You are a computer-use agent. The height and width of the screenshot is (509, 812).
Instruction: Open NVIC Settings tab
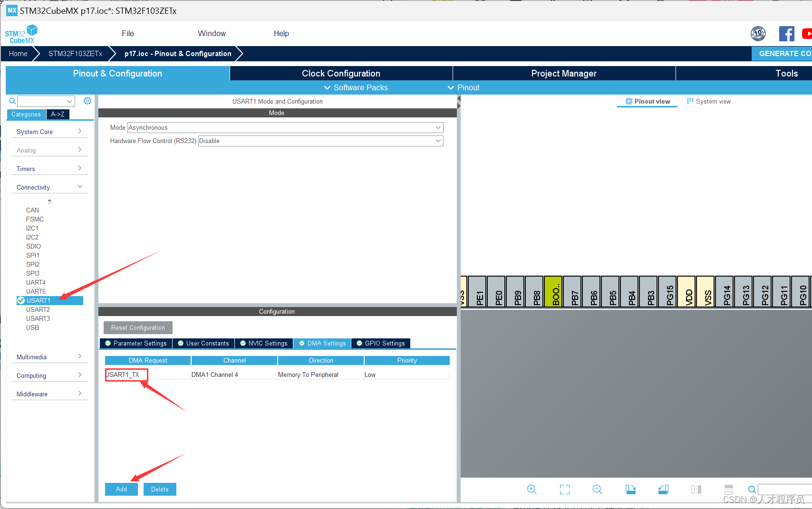(x=264, y=343)
